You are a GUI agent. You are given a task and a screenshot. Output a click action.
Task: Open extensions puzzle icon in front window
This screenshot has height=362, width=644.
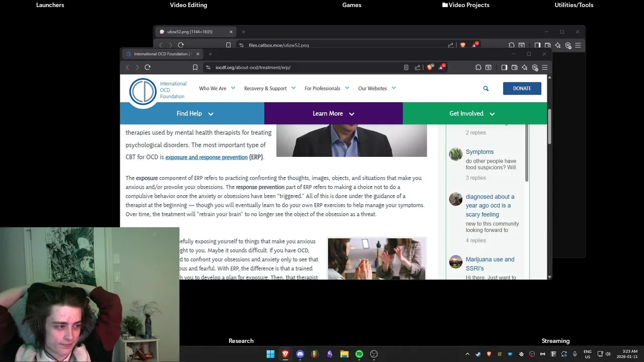coord(478,67)
